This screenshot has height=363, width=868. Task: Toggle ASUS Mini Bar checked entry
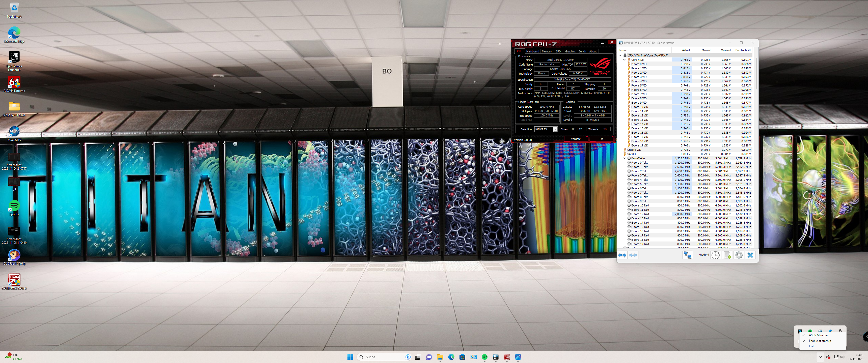click(818, 335)
